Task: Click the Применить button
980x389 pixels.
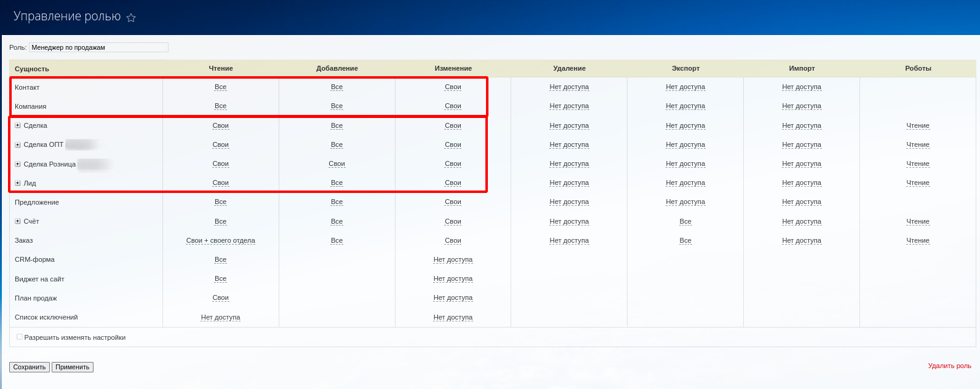Action: pos(73,367)
